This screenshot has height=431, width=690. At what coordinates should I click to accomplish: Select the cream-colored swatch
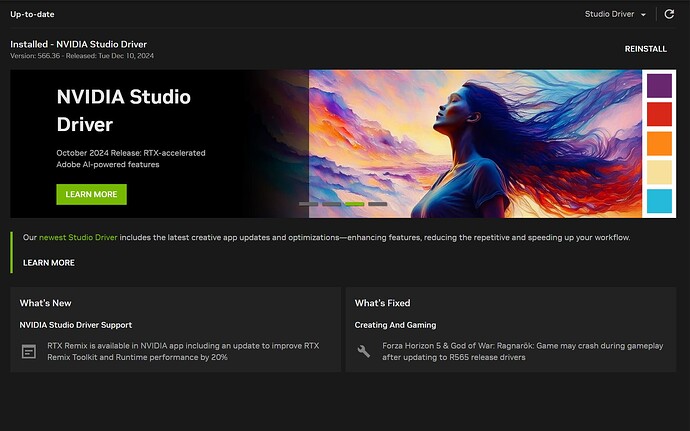click(x=659, y=172)
